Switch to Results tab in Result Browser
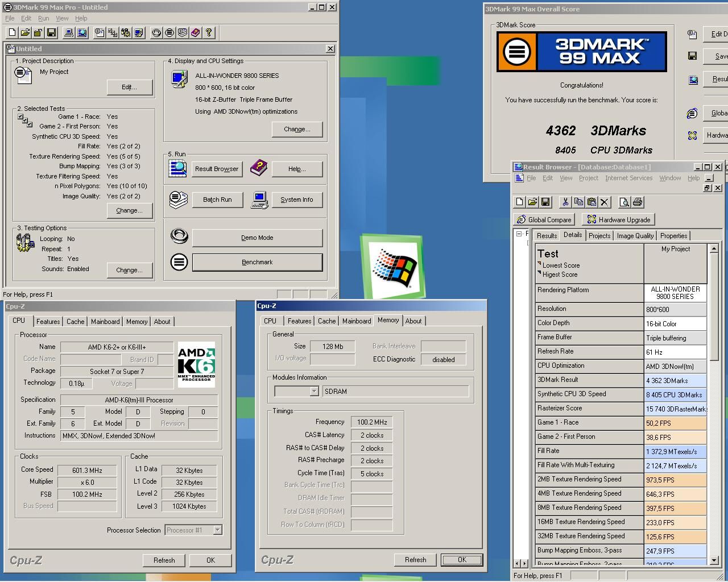The height and width of the screenshot is (582, 728). [x=547, y=236]
